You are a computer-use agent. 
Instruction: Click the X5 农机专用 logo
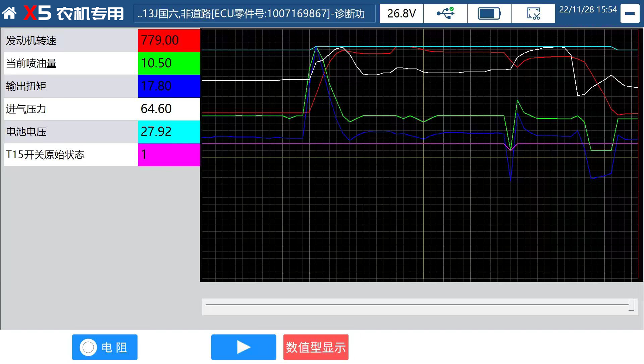[x=74, y=13]
